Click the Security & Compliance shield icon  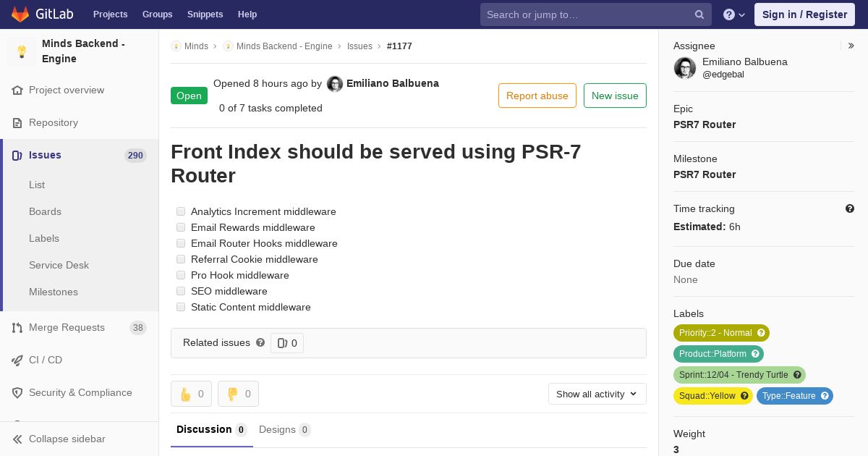(x=17, y=393)
